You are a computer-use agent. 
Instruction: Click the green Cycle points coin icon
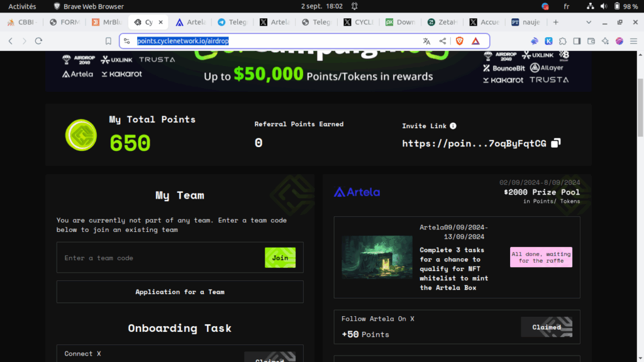click(x=81, y=135)
